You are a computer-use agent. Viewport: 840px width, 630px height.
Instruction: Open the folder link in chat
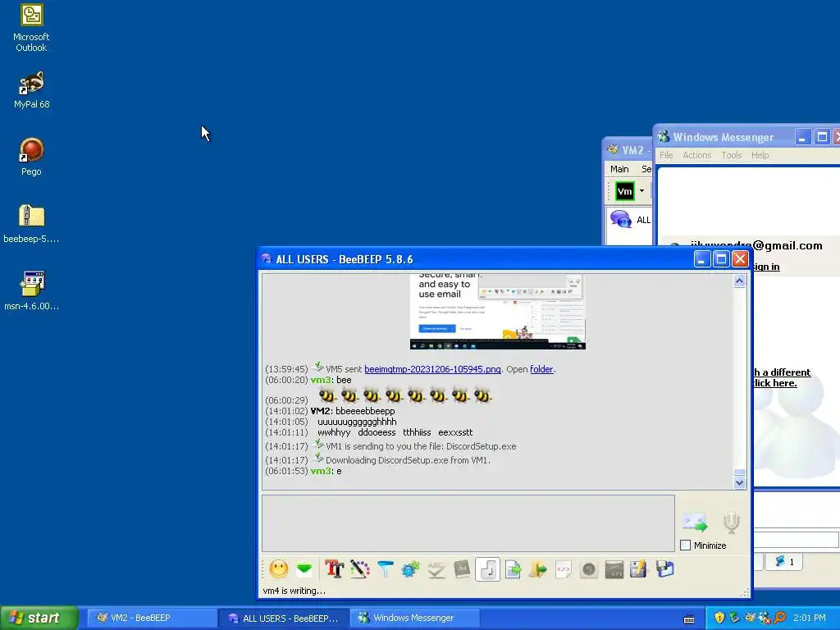(x=541, y=369)
